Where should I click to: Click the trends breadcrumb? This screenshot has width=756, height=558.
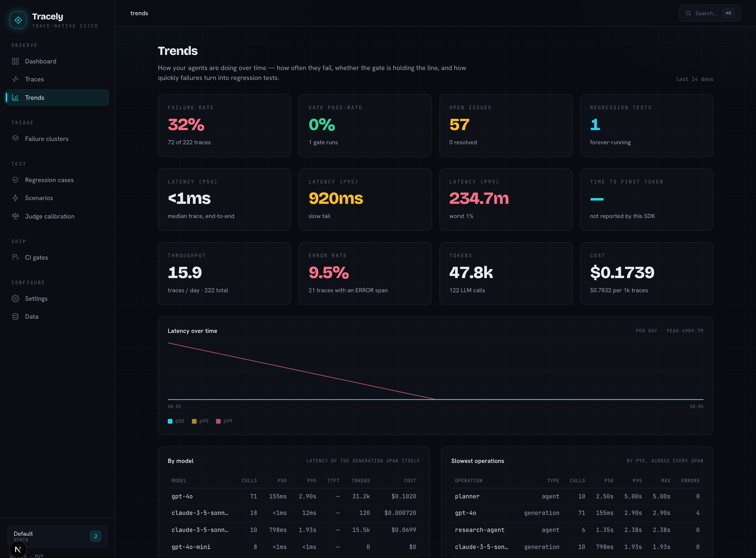click(x=139, y=13)
